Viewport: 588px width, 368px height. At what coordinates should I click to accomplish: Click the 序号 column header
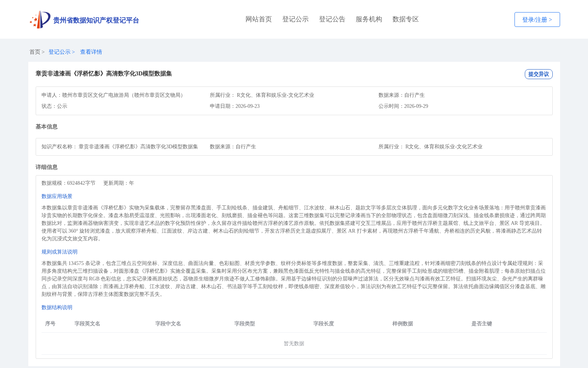50,323
